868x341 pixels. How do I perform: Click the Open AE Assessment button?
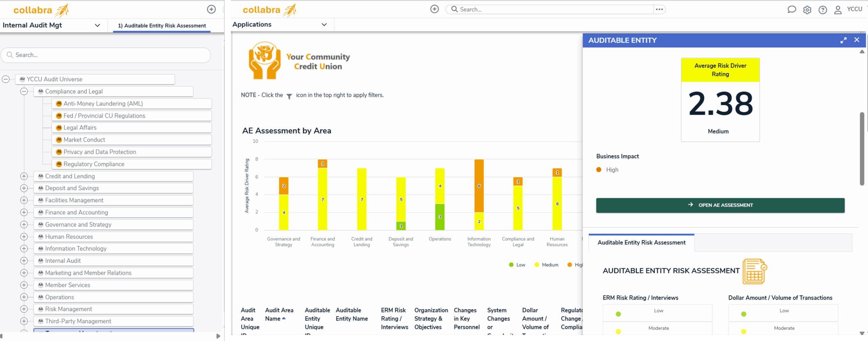pos(720,205)
